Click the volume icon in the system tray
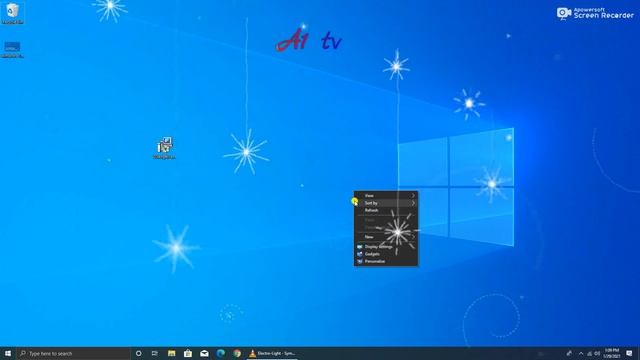 point(597,353)
